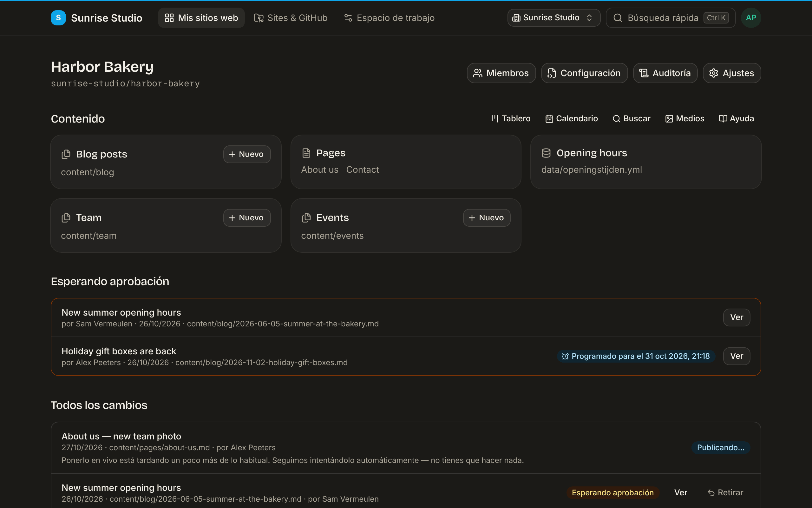
Task: Click the Blog posts collection icon
Action: click(x=66, y=154)
